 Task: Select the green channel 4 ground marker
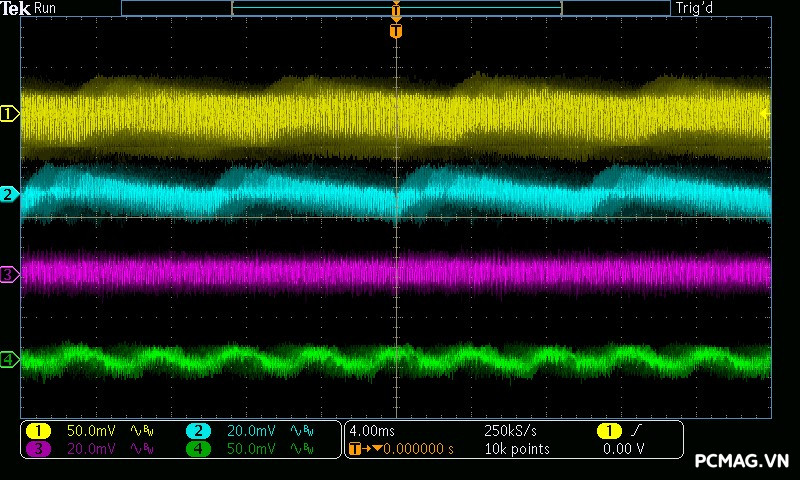pos(9,359)
